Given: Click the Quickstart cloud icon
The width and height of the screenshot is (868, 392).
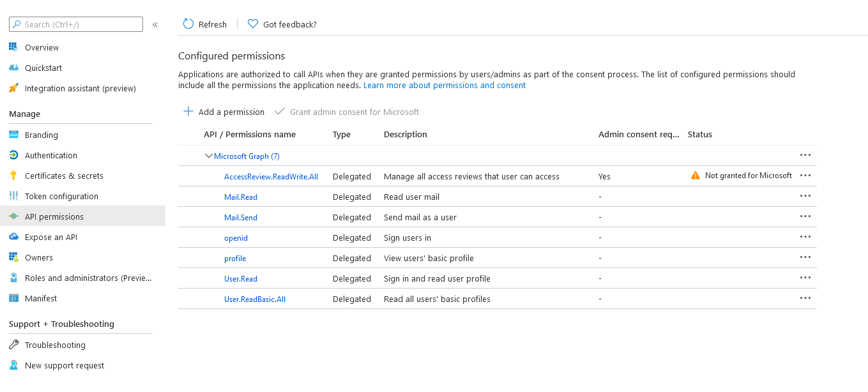Looking at the screenshot, I should 13,68.
